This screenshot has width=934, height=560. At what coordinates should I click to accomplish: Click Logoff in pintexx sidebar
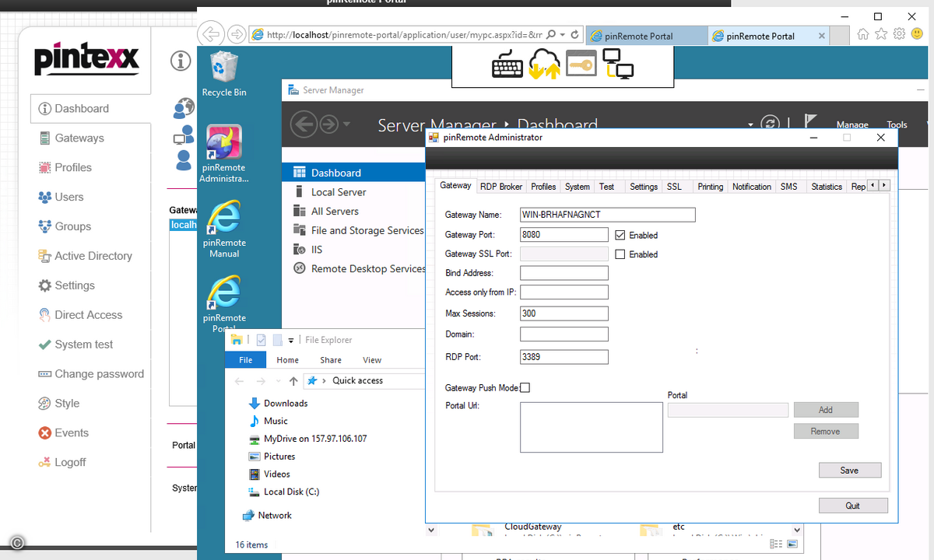(x=70, y=462)
